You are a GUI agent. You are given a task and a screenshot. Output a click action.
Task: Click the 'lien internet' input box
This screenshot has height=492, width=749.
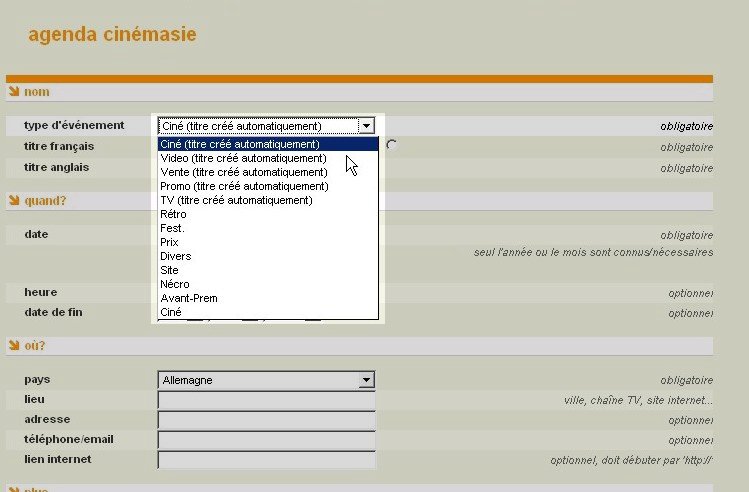tap(266, 460)
